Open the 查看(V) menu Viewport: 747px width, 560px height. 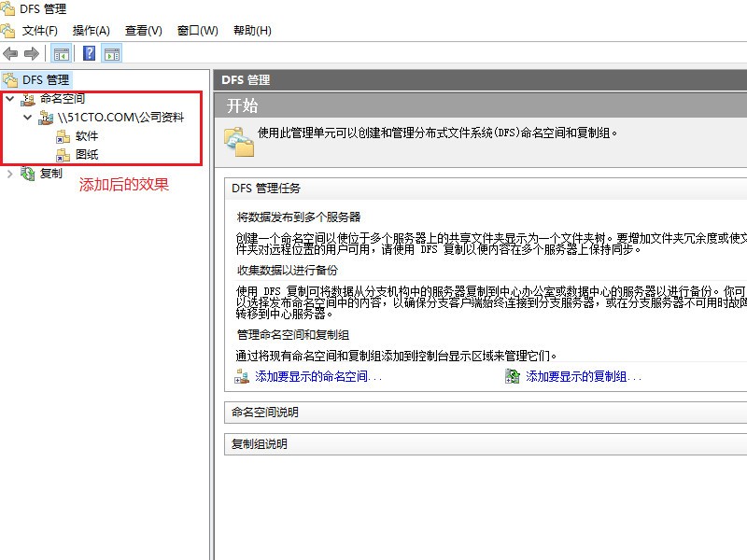[x=142, y=30]
